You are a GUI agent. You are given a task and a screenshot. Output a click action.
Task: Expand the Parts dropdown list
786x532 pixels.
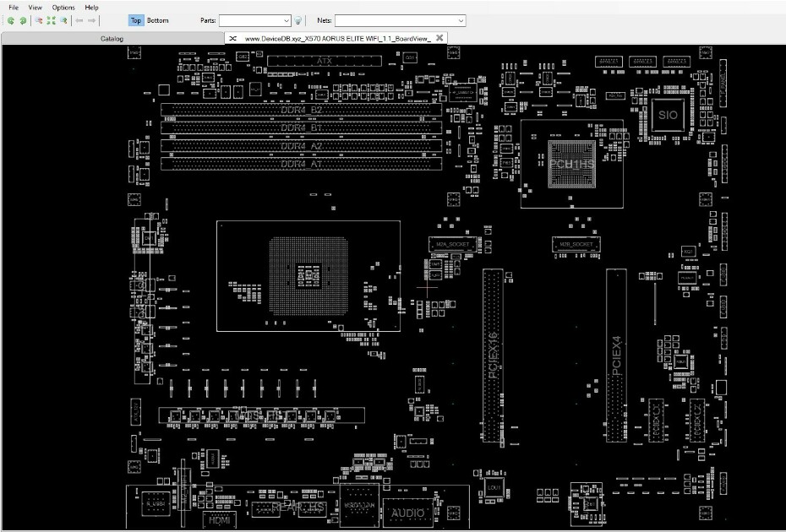(287, 20)
